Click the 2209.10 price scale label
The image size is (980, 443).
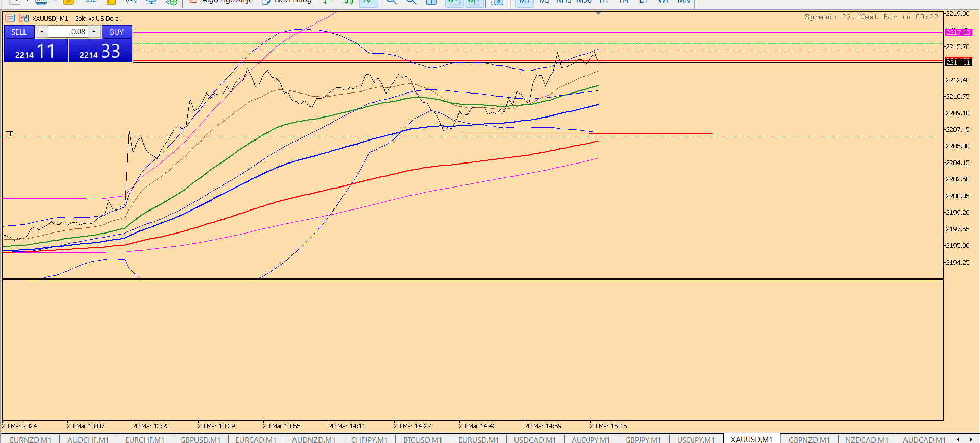[x=958, y=113]
